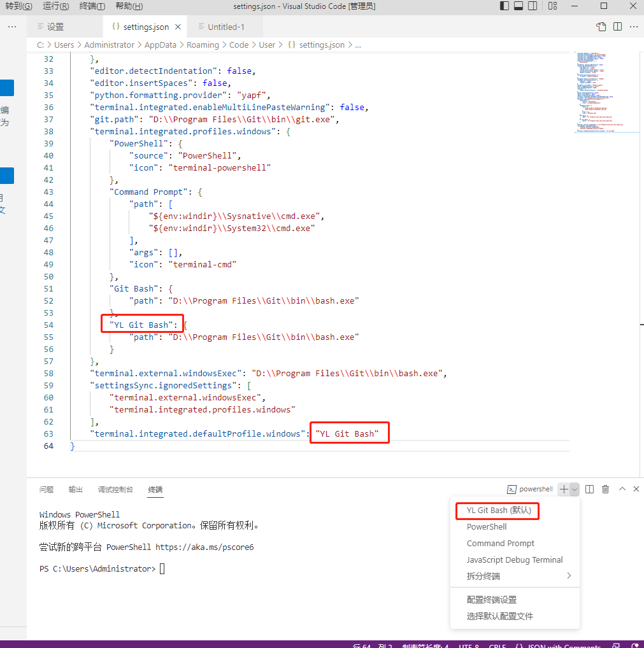Kill terminal with trash icon
The height and width of the screenshot is (648, 644).
coord(606,490)
